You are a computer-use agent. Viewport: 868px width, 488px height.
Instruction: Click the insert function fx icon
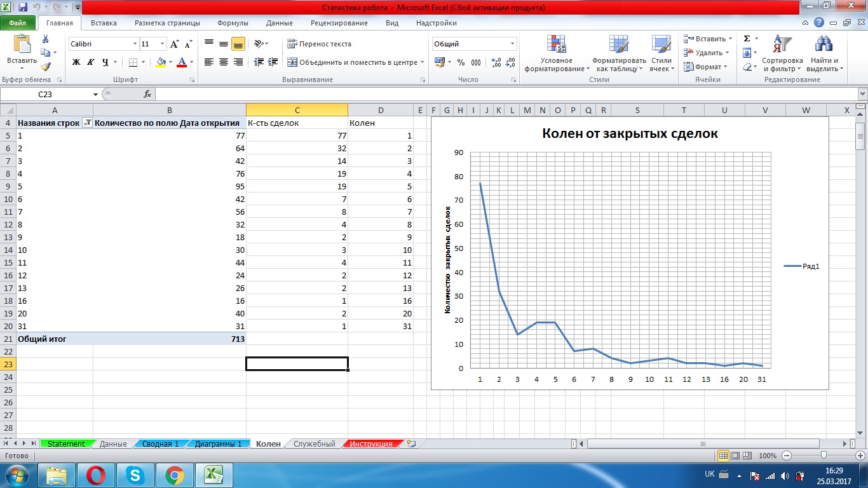point(147,94)
